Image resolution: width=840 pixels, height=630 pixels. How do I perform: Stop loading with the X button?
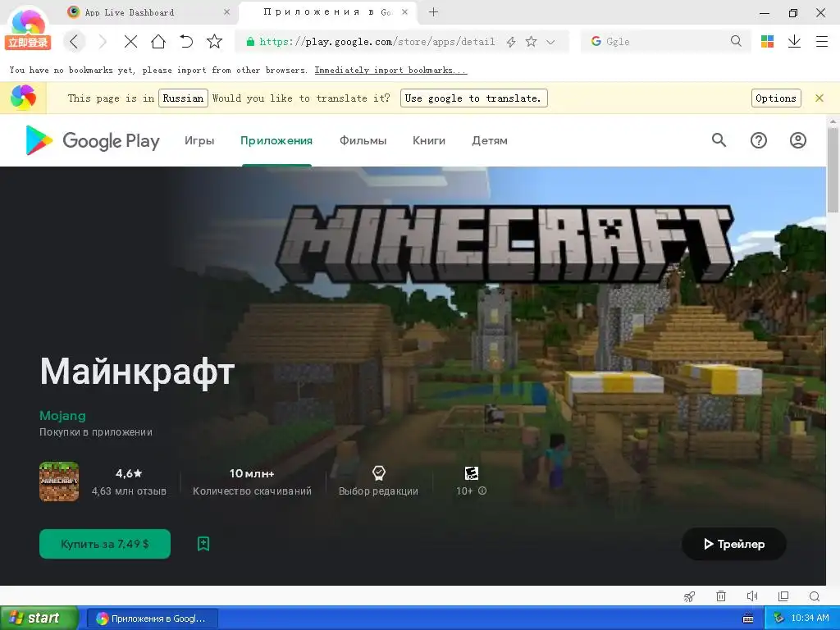click(x=130, y=42)
